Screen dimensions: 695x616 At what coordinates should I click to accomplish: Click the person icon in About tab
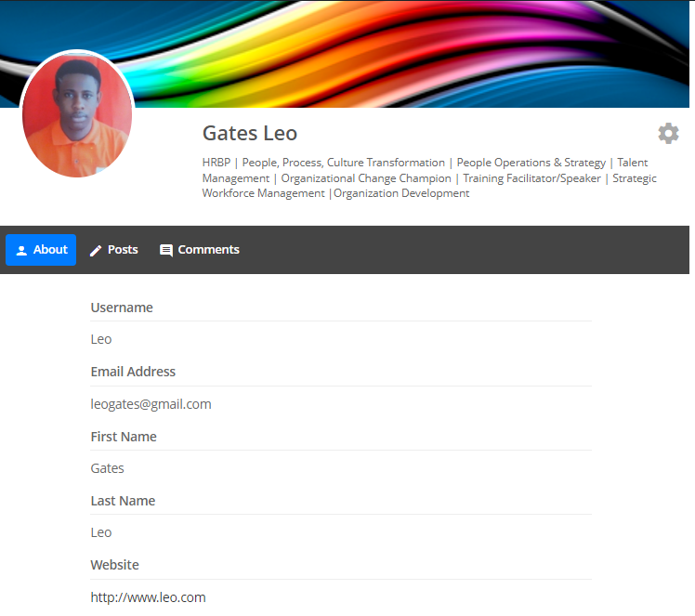21,250
